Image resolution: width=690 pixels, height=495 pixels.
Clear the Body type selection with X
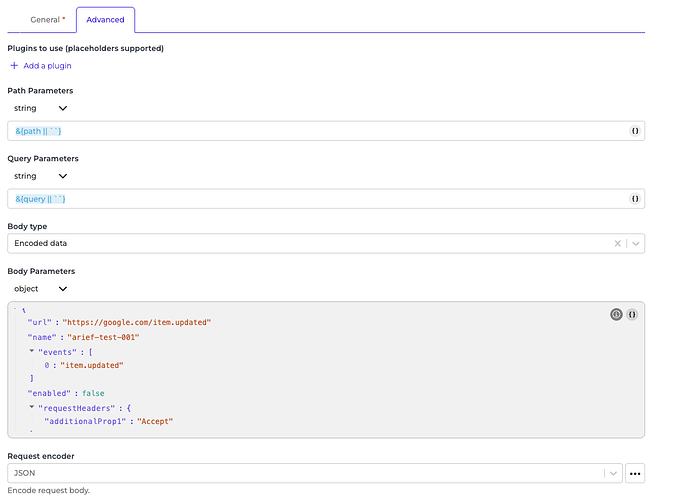click(617, 243)
